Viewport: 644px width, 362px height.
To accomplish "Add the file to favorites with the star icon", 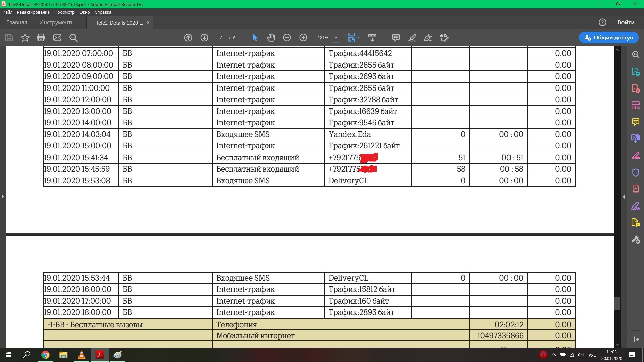I will pyautogui.click(x=25, y=38).
